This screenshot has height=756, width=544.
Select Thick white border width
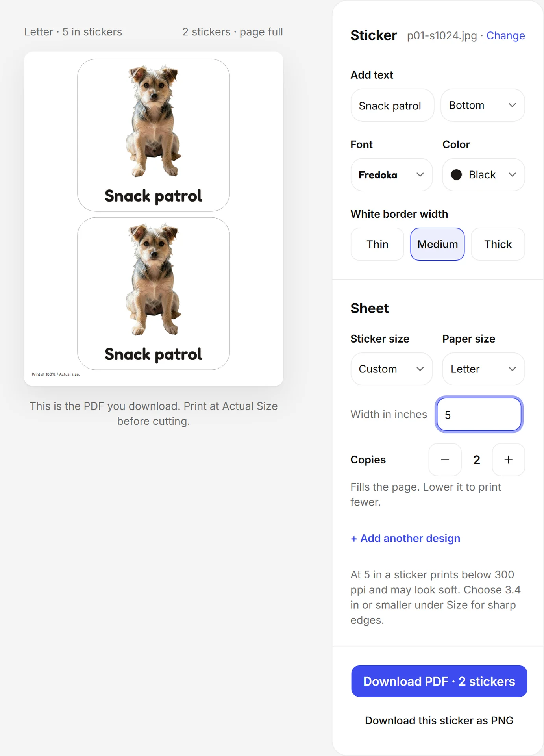pos(498,244)
